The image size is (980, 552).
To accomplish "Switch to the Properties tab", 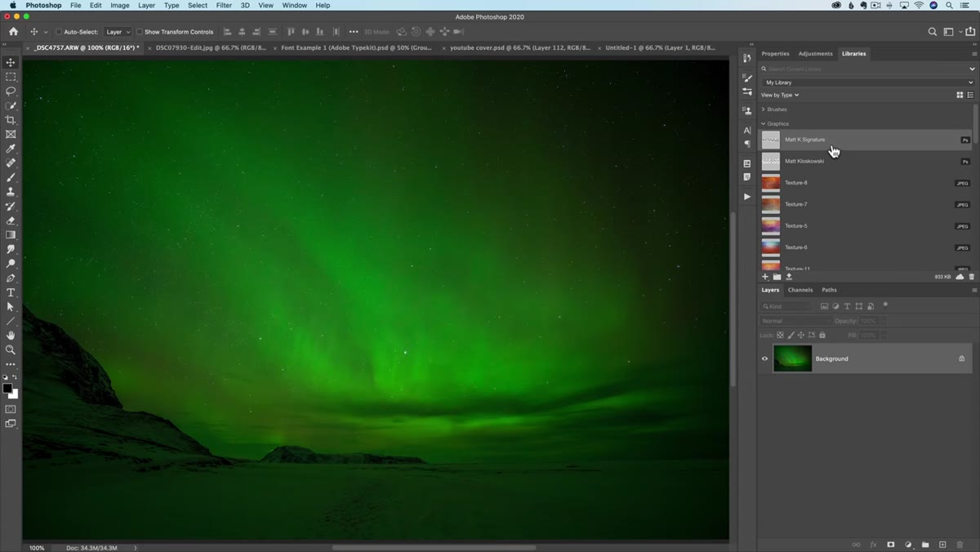I will (x=775, y=54).
